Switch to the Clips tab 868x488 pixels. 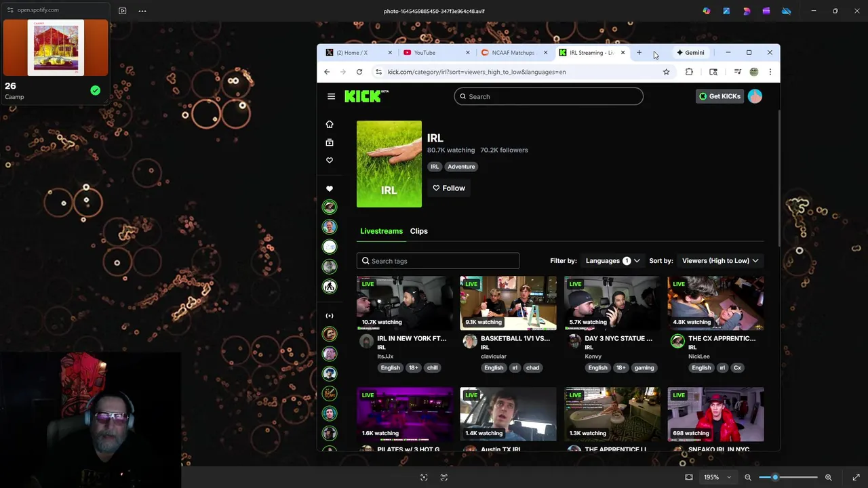coord(418,231)
